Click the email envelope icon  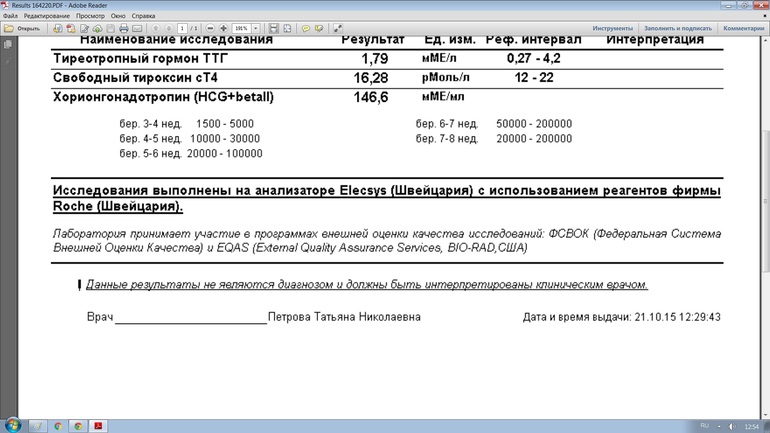point(135,29)
